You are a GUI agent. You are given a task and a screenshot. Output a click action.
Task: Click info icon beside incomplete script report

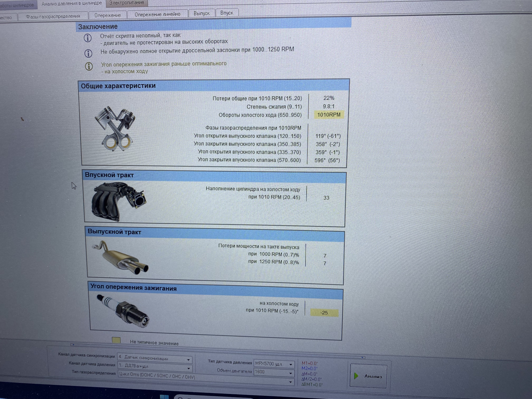[88, 38]
